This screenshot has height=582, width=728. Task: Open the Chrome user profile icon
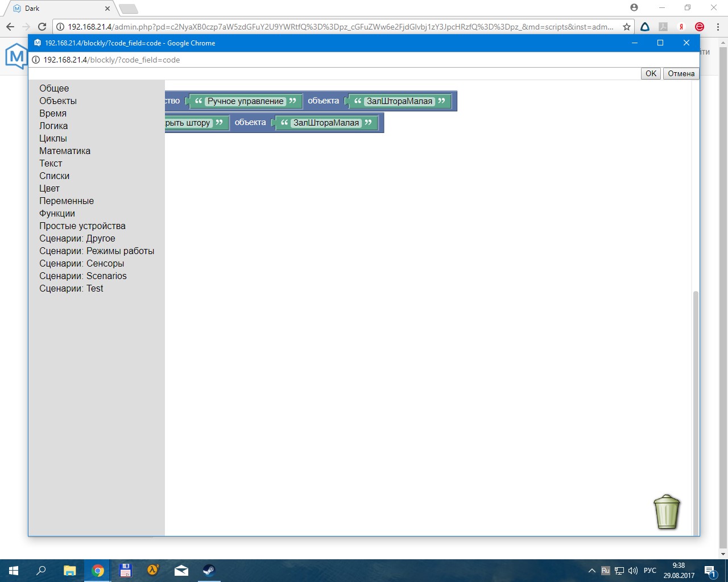pos(634,8)
